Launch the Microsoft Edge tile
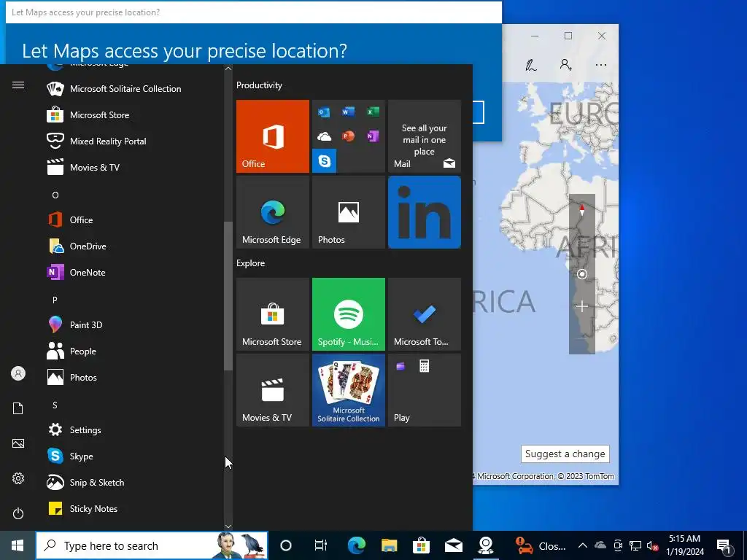 click(273, 212)
